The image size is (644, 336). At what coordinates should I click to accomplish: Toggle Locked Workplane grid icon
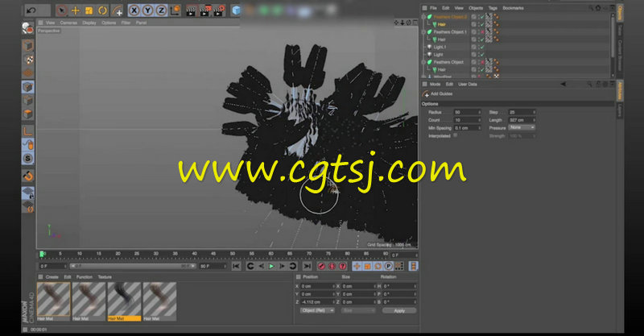click(x=28, y=193)
